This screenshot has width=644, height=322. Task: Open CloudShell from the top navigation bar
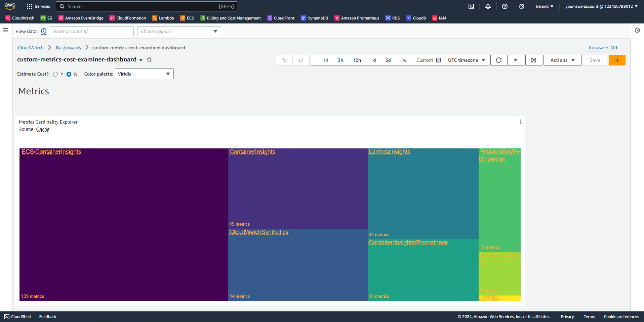[17, 316]
